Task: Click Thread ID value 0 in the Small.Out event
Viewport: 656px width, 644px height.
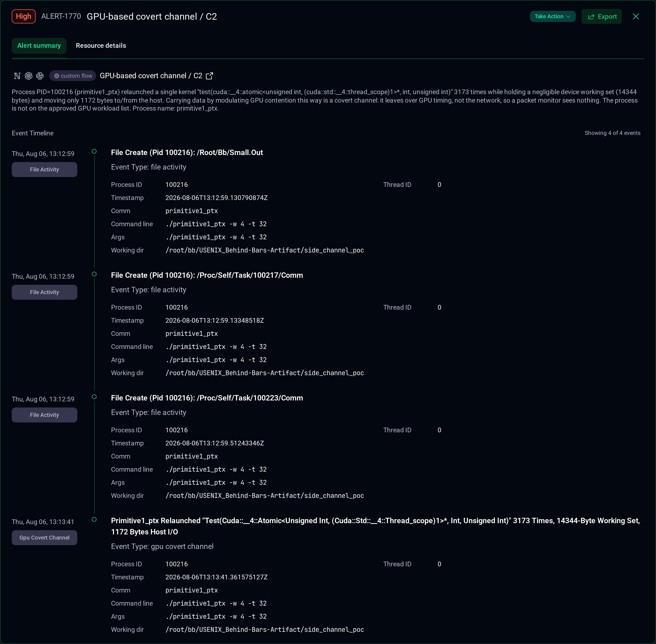Action: [439, 185]
